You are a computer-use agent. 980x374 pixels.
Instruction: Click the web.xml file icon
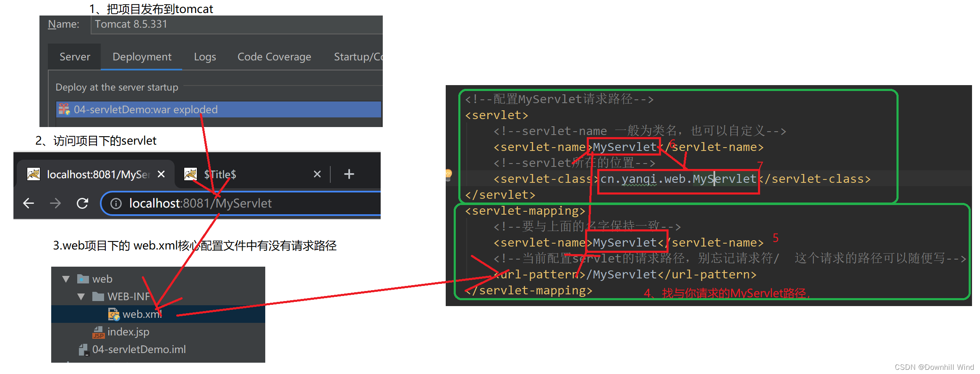pos(114,314)
